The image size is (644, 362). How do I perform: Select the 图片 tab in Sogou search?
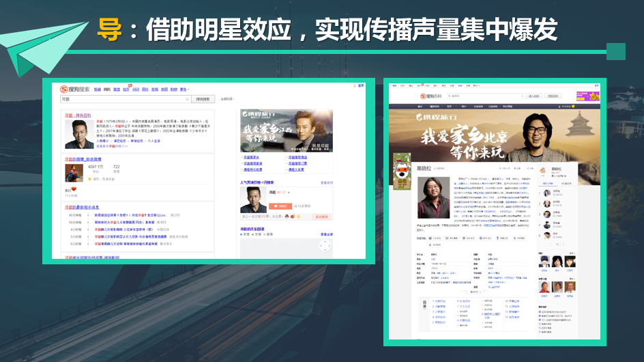145,89
